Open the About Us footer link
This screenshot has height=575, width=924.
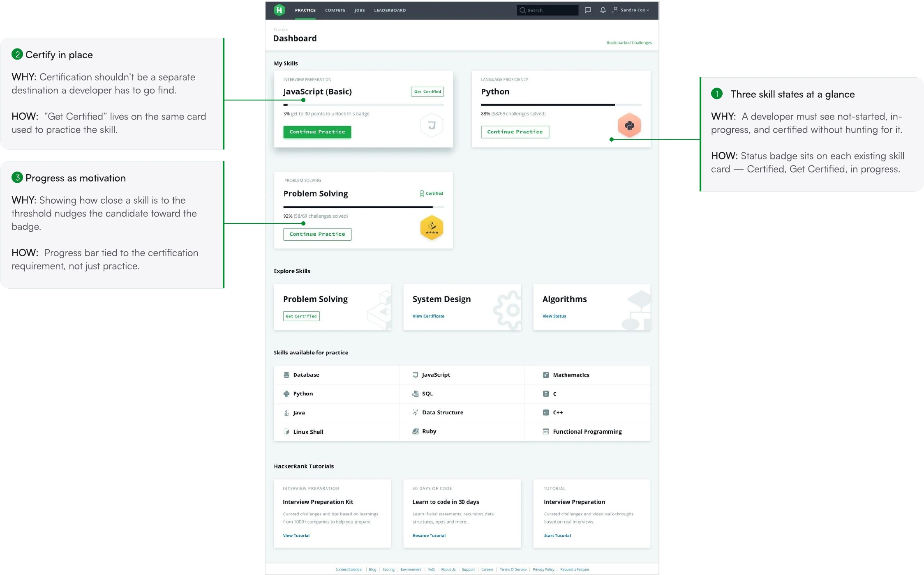coord(448,570)
